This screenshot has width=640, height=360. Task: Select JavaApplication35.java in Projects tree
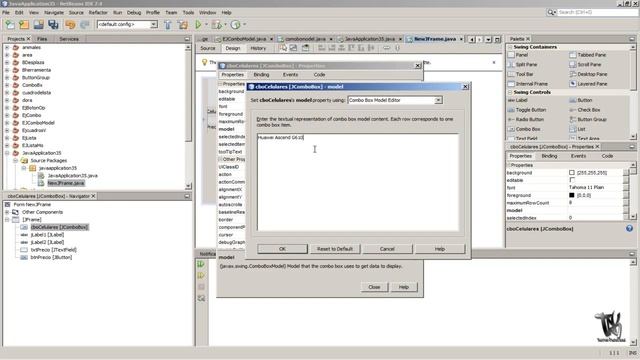(73, 176)
